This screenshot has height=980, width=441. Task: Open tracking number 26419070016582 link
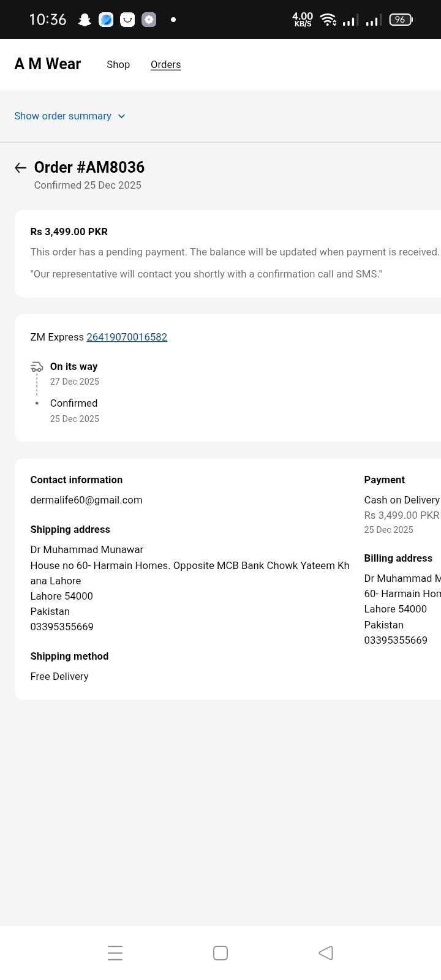pyautogui.click(x=127, y=337)
